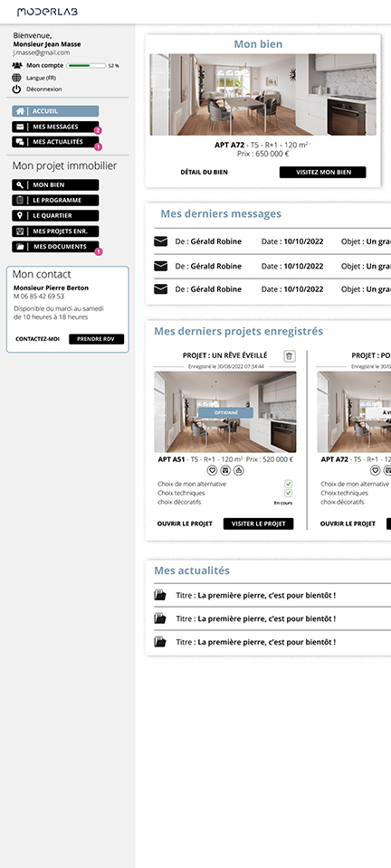Click Ouvrir le projet for APT A51

185,524
